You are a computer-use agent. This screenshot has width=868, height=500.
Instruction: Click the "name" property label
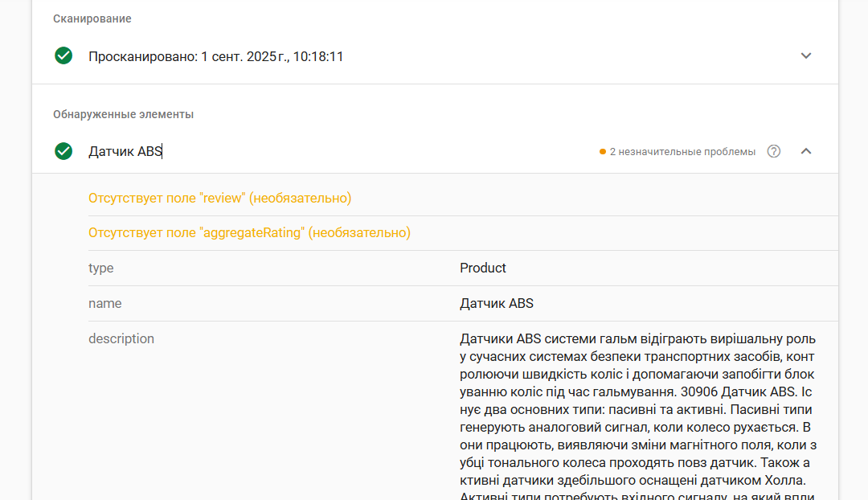(x=105, y=303)
